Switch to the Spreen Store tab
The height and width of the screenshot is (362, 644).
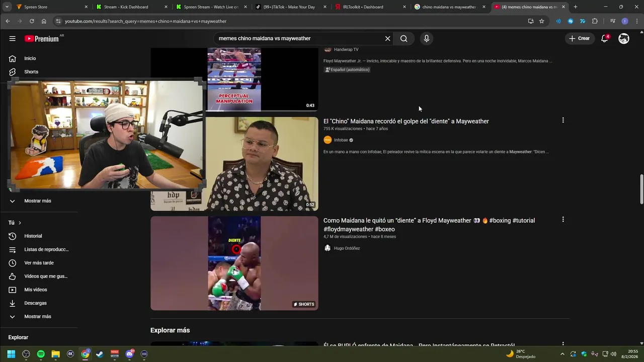point(52,7)
